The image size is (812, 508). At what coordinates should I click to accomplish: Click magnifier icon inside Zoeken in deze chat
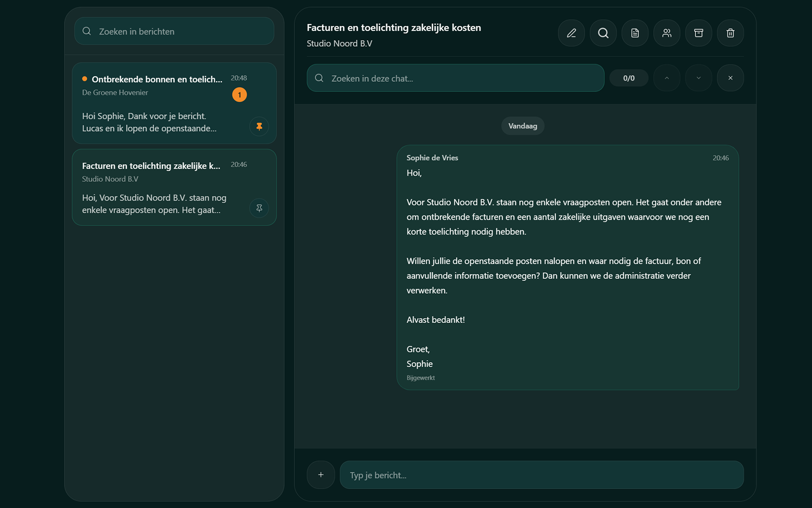click(x=319, y=78)
